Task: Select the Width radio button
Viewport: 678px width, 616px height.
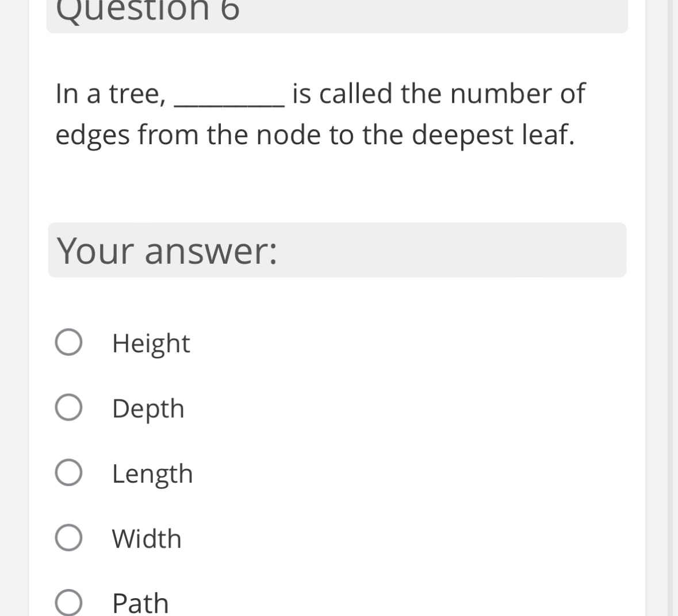Action: point(68,538)
